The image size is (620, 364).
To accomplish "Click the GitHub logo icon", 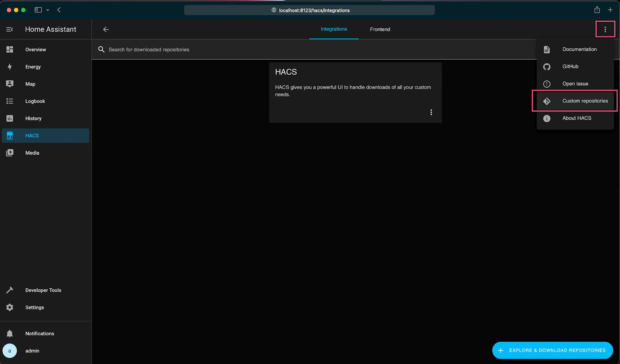I will (x=547, y=67).
